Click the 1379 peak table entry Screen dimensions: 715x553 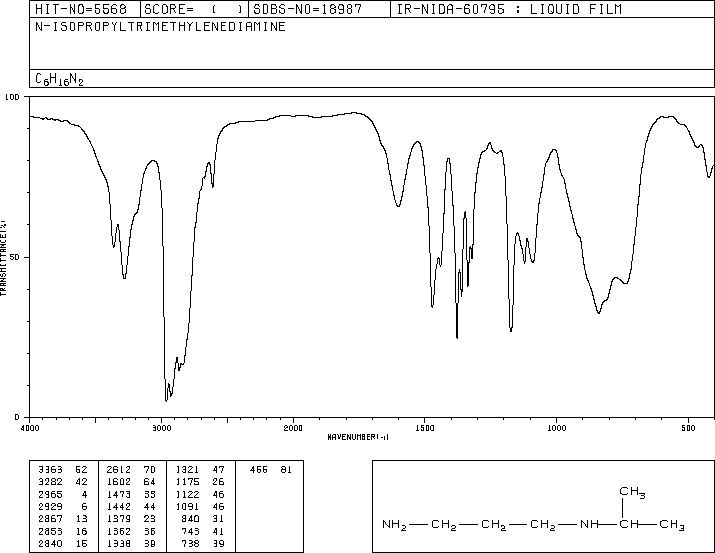point(131,519)
